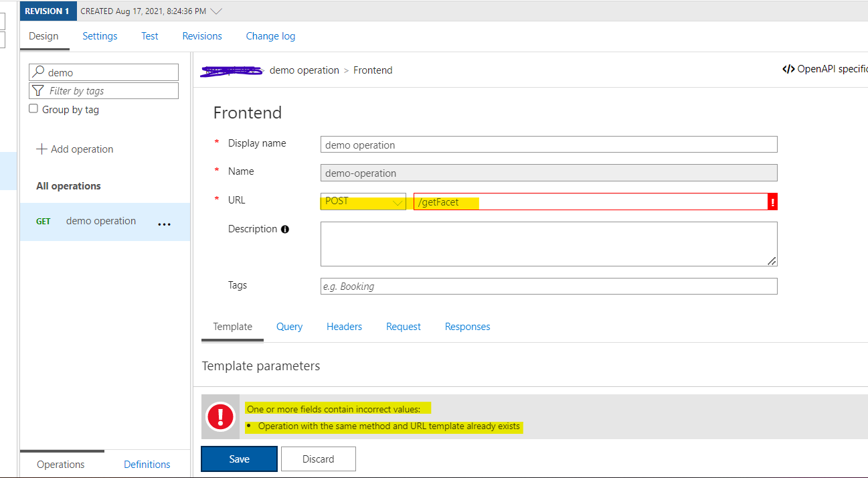This screenshot has width=868, height=478.
Task: Open the Responses tab
Action: [x=467, y=326]
